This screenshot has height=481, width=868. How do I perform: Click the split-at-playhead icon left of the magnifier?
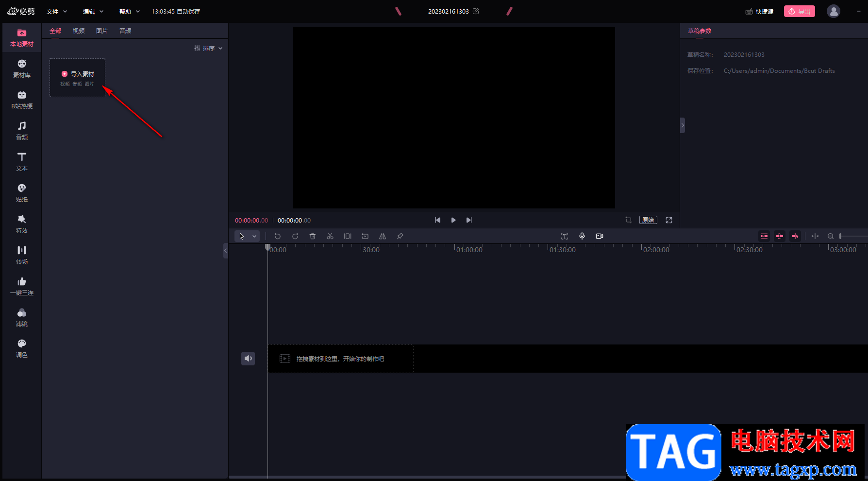click(x=815, y=236)
